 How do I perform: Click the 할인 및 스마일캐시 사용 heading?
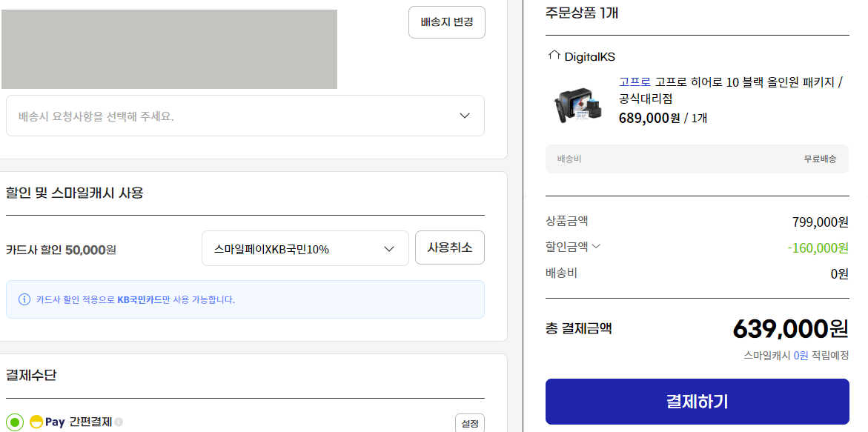pyautogui.click(x=75, y=193)
